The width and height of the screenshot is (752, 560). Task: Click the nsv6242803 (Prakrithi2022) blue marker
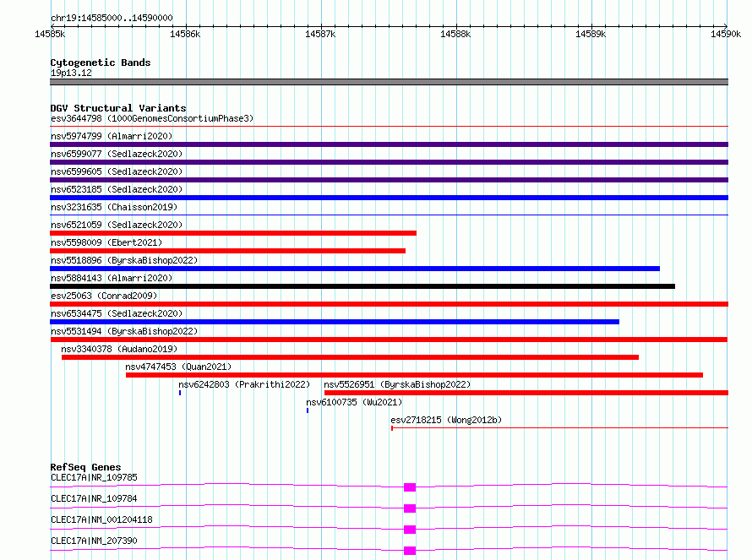(180, 393)
